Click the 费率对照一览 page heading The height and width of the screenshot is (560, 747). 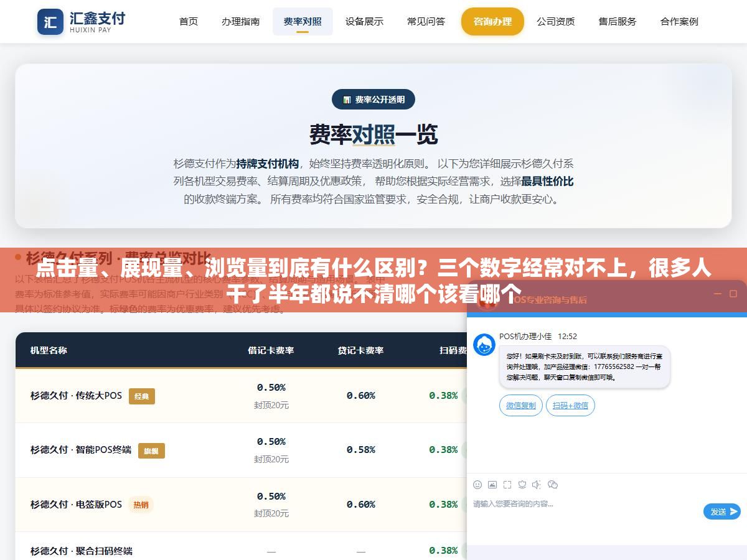point(374,134)
